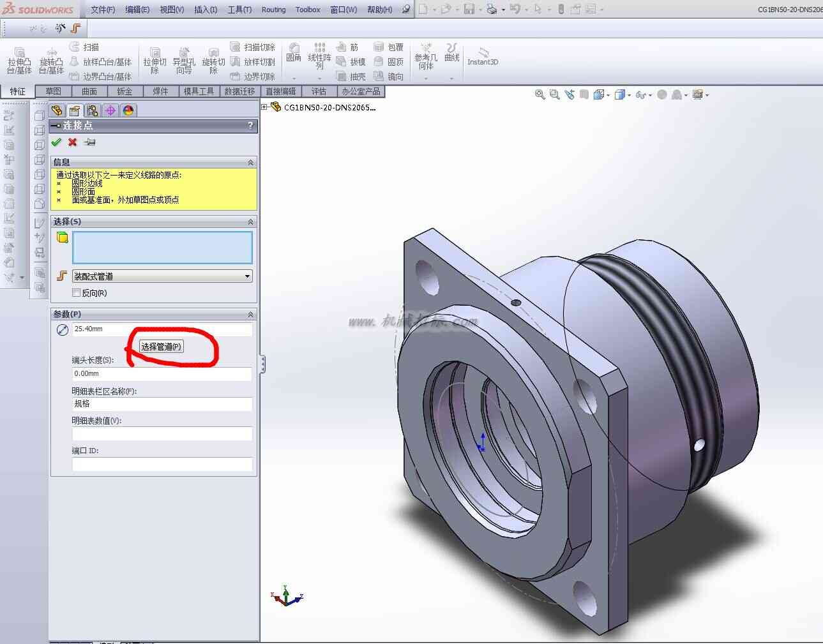The width and height of the screenshot is (823, 644).
Task: Open the DisplayManager appearance tab
Action: (x=128, y=110)
